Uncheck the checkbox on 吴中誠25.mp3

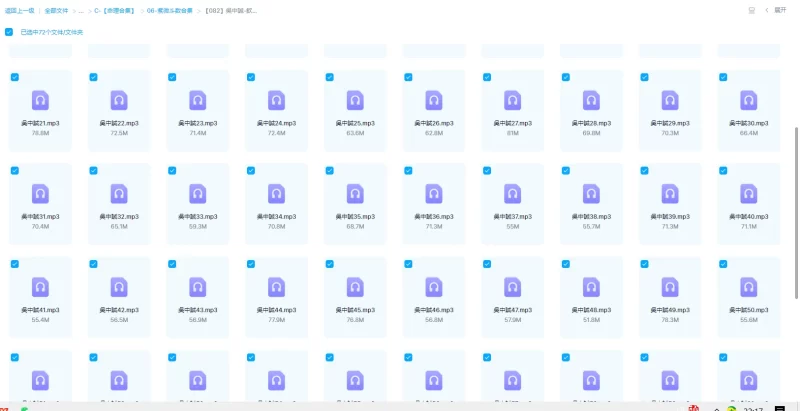click(x=328, y=77)
